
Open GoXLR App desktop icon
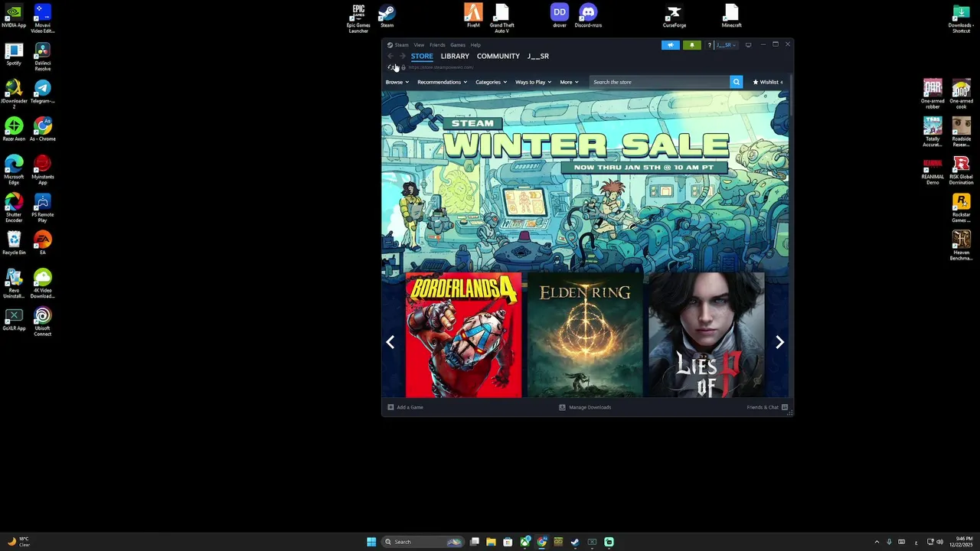pyautogui.click(x=14, y=318)
